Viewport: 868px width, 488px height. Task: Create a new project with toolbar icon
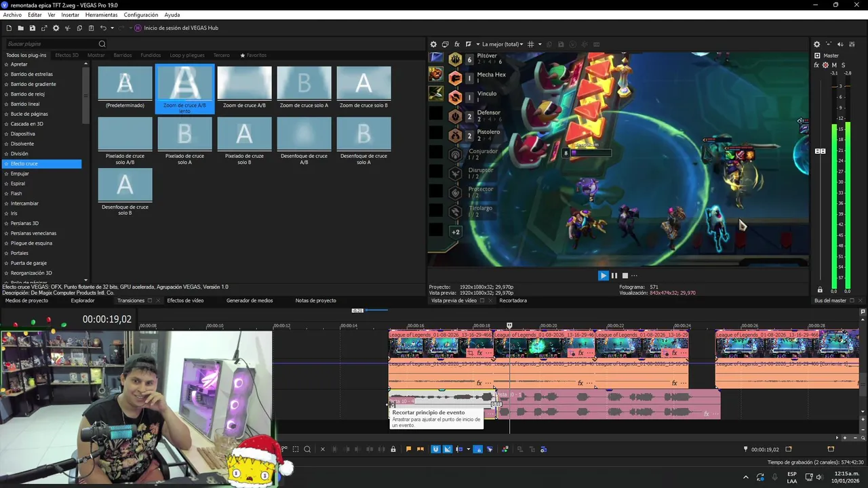pos(9,28)
